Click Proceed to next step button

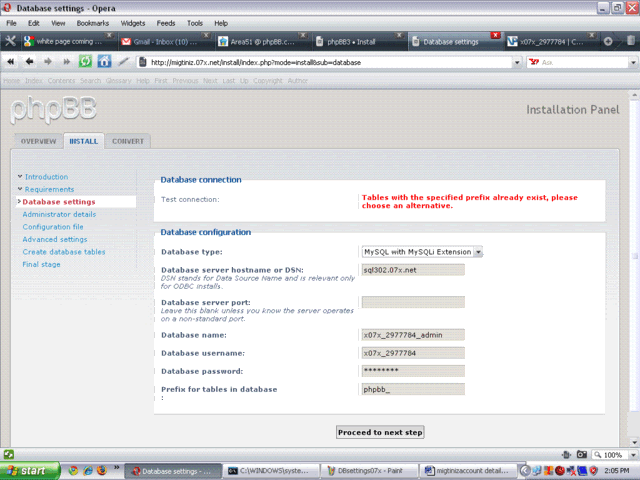tap(380, 432)
